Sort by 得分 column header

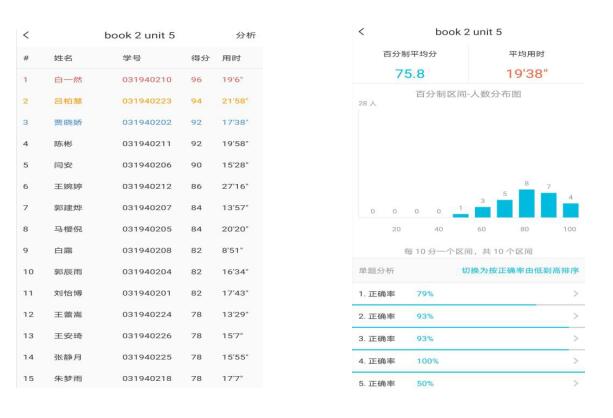click(x=199, y=58)
